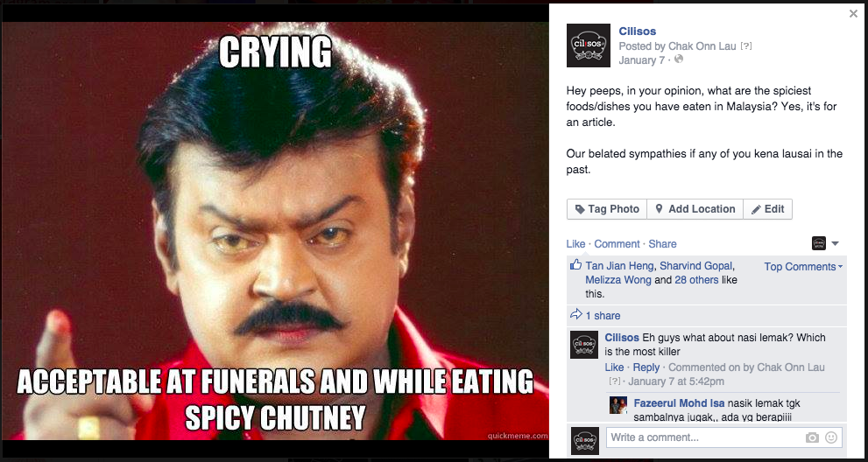Reply to the Cilisos nasi lemak comment
Viewport: 868px width, 462px height.
(646, 367)
